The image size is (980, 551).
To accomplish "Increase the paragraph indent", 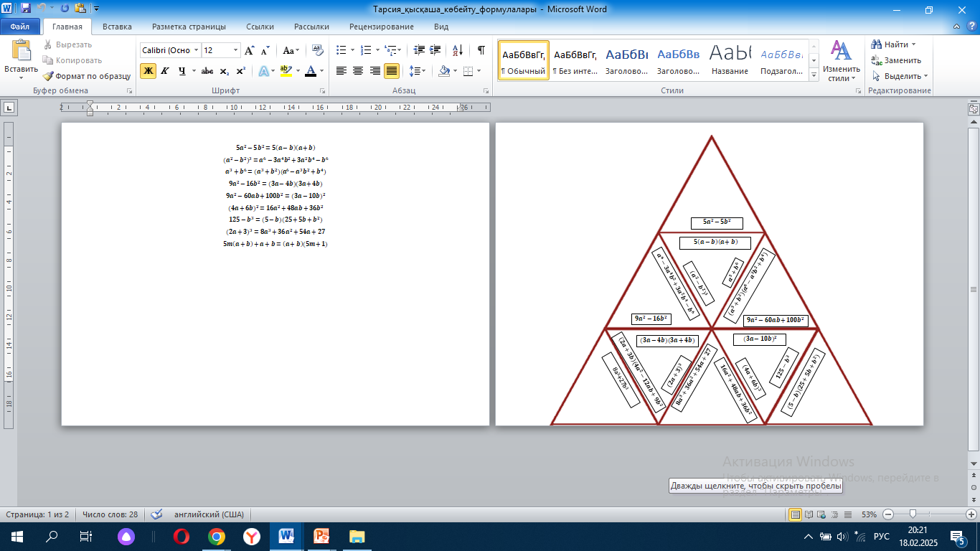I will click(x=436, y=50).
